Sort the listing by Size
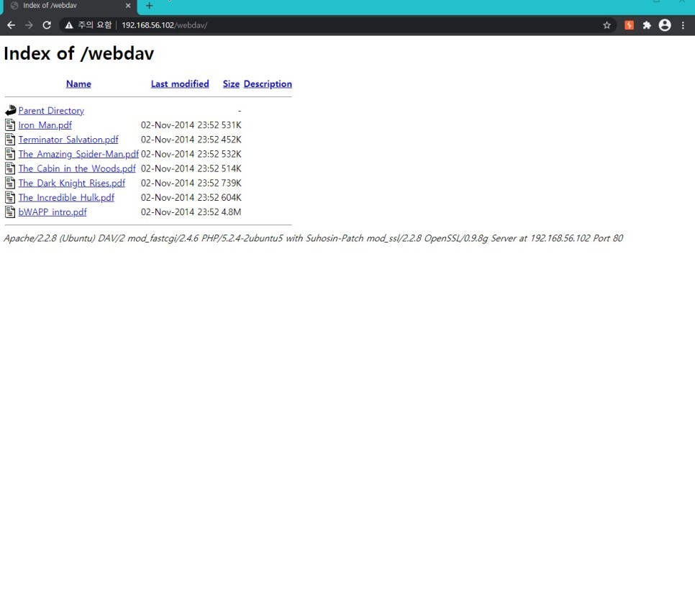The width and height of the screenshot is (695, 616). tap(231, 83)
